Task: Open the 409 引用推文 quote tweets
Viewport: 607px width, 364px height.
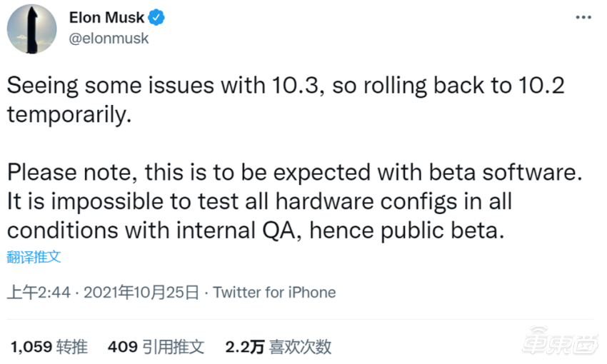Action: pos(156,347)
